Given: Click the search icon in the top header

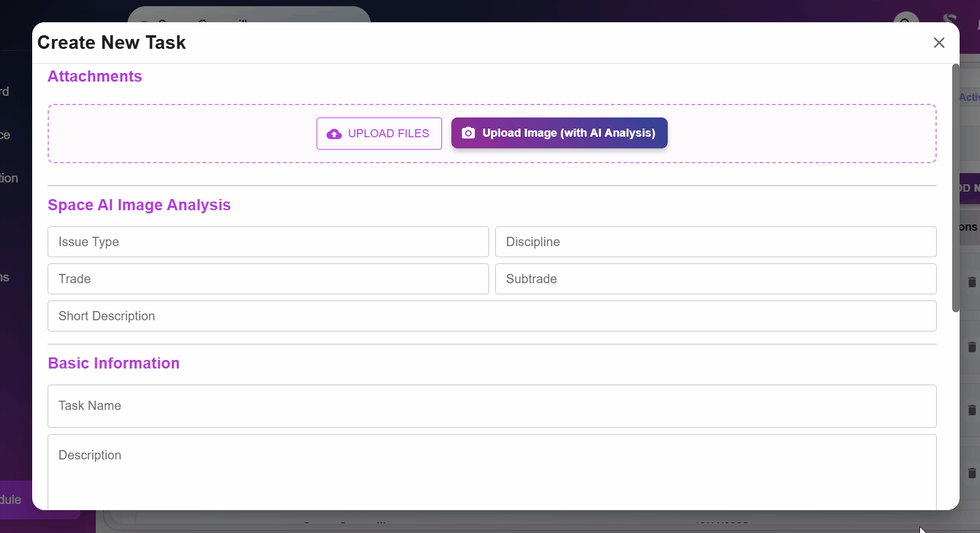Looking at the screenshot, I should click(905, 19).
